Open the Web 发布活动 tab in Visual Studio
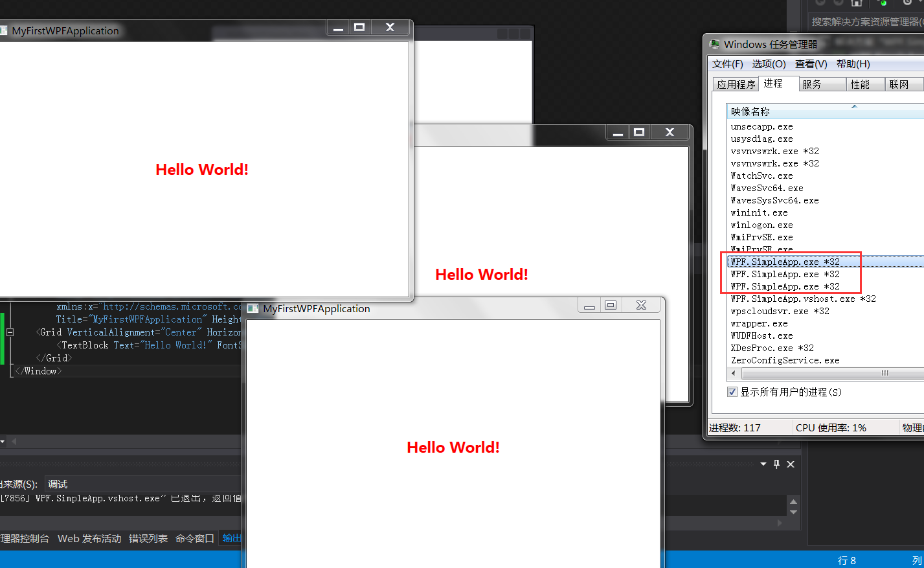 pos(89,538)
